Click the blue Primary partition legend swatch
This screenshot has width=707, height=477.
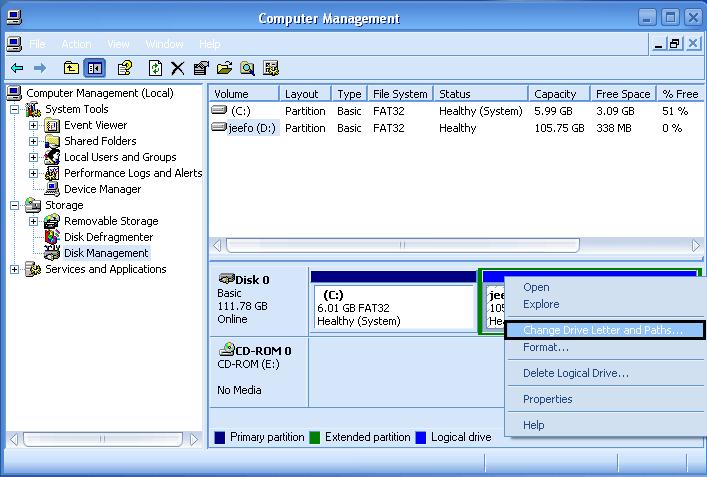click(x=220, y=437)
